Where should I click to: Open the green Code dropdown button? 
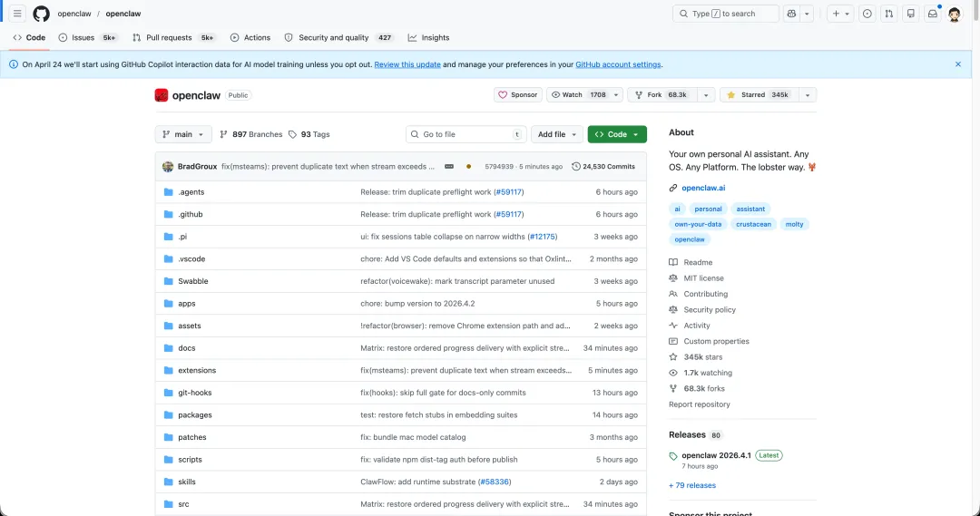tap(617, 134)
